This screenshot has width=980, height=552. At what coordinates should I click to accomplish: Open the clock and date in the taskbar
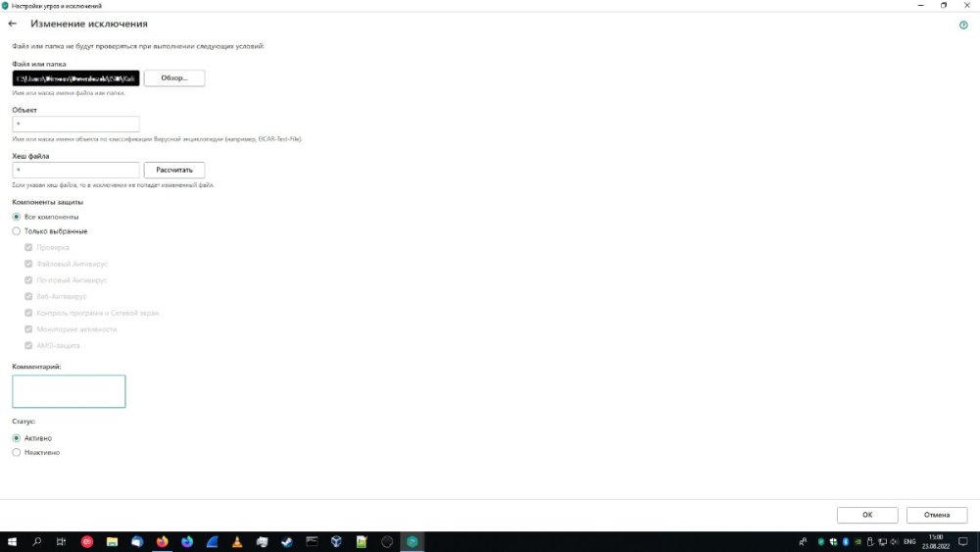coord(936,542)
